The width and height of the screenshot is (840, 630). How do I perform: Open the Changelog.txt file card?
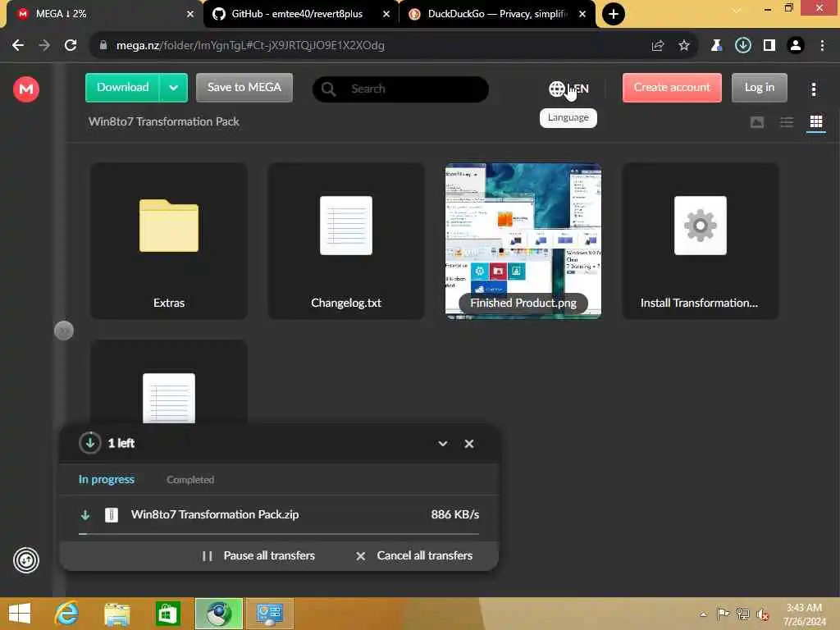click(x=346, y=241)
